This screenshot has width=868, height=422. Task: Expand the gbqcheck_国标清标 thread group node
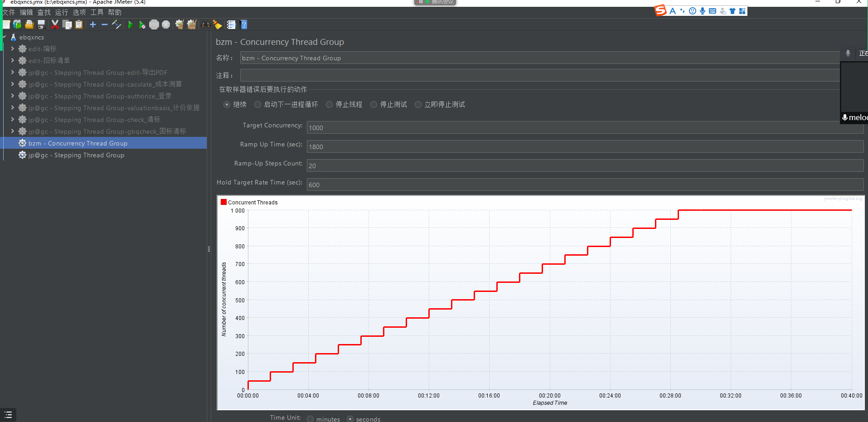(12, 131)
